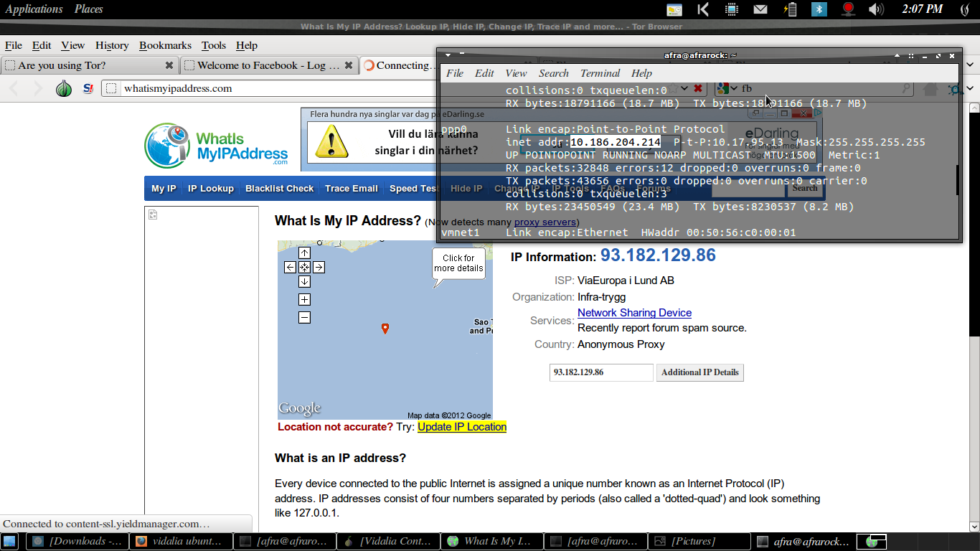Click the Torbutton onion icon
The image size is (980, 551).
pyautogui.click(x=64, y=88)
